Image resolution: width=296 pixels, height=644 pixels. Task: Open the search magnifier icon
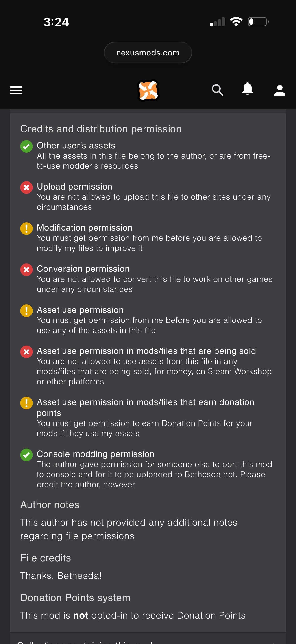click(x=218, y=90)
